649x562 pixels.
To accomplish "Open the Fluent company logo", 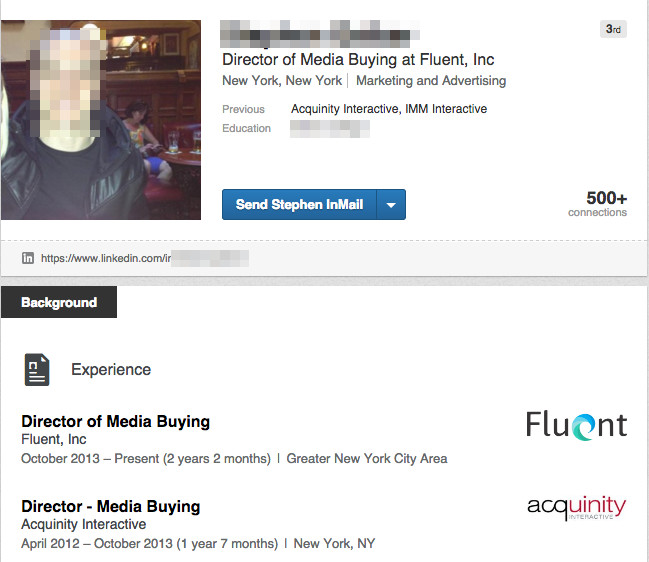I will click(x=577, y=425).
